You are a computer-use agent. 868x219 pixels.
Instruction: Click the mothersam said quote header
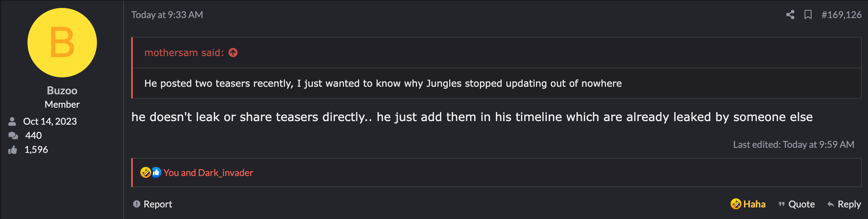point(184,53)
